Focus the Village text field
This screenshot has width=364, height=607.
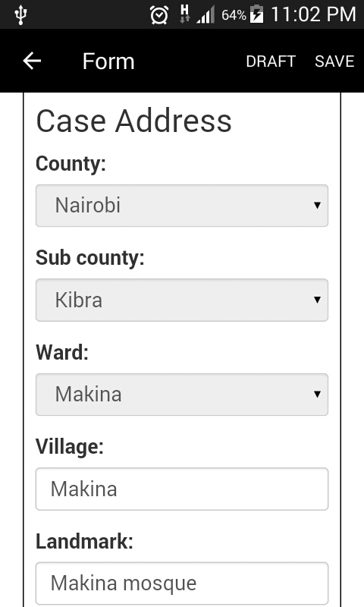click(x=182, y=489)
